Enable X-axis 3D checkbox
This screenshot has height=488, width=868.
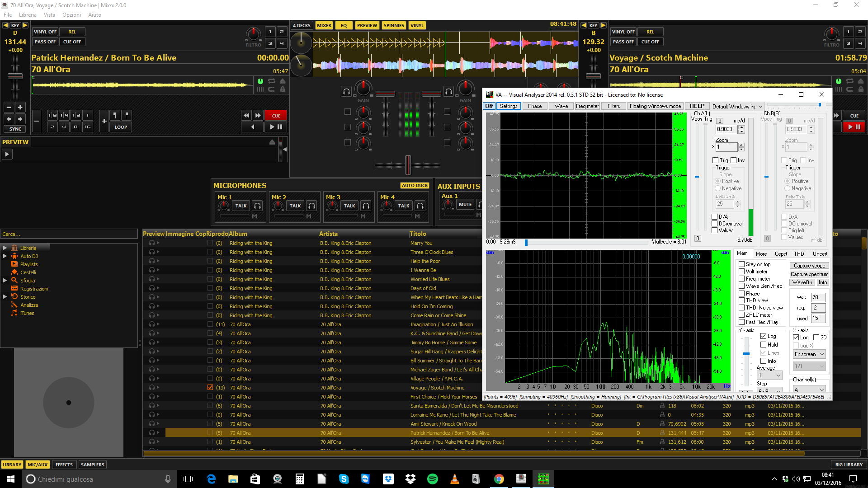click(x=816, y=338)
